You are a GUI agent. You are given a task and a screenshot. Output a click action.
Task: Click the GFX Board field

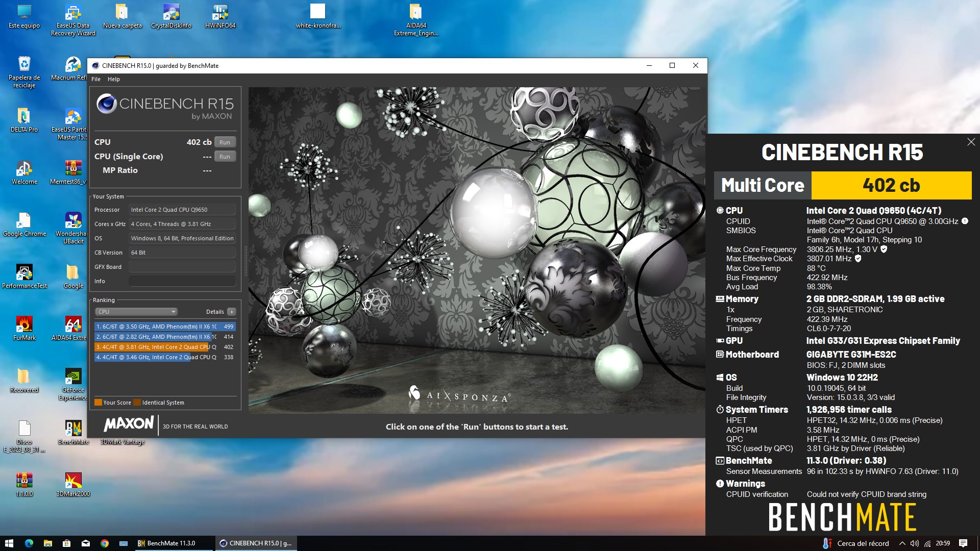[182, 267]
